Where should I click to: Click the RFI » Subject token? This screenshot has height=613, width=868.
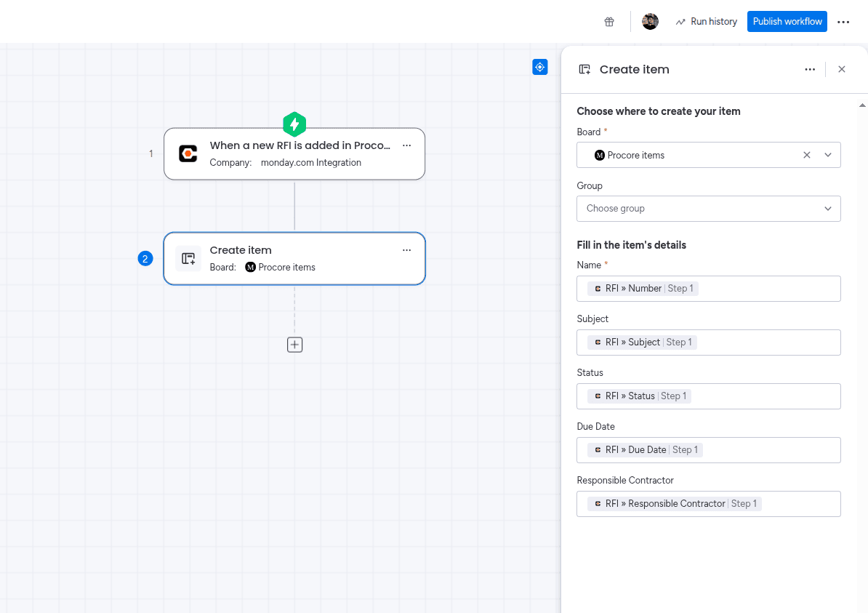coord(642,342)
